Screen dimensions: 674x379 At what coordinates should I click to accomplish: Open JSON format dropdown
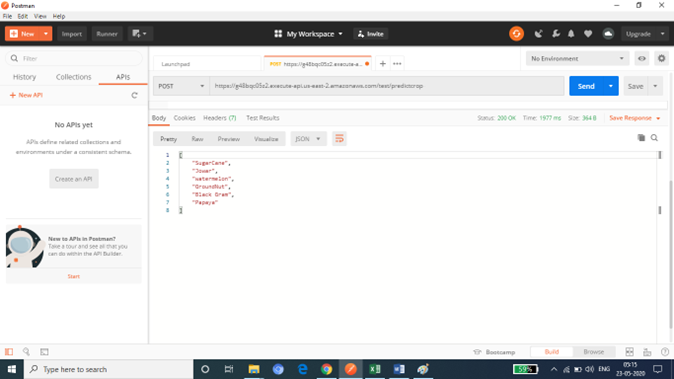pos(308,139)
